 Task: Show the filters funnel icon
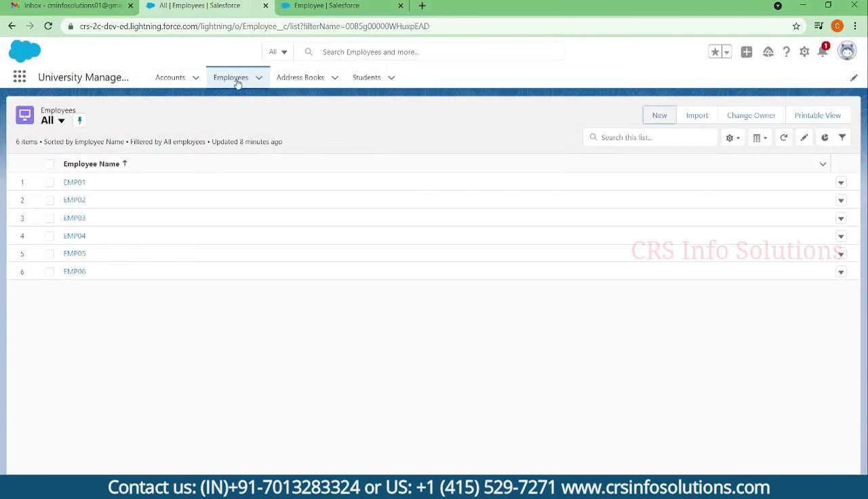pos(842,138)
